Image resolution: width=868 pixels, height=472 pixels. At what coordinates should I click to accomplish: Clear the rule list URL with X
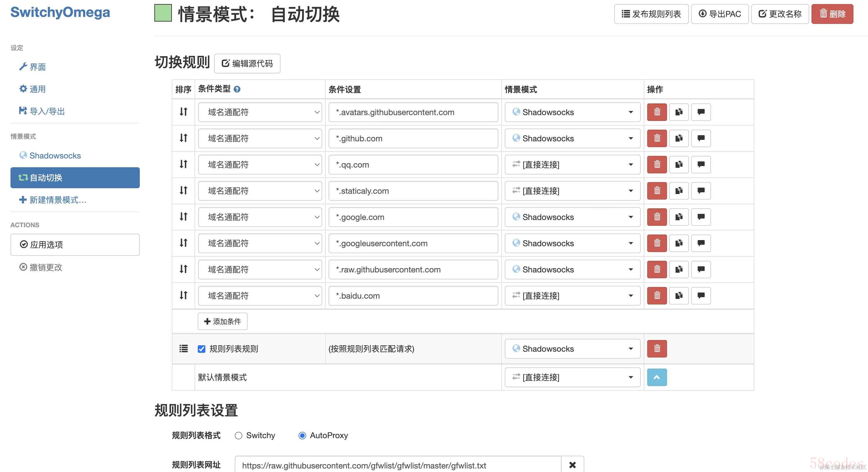tap(572, 465)
